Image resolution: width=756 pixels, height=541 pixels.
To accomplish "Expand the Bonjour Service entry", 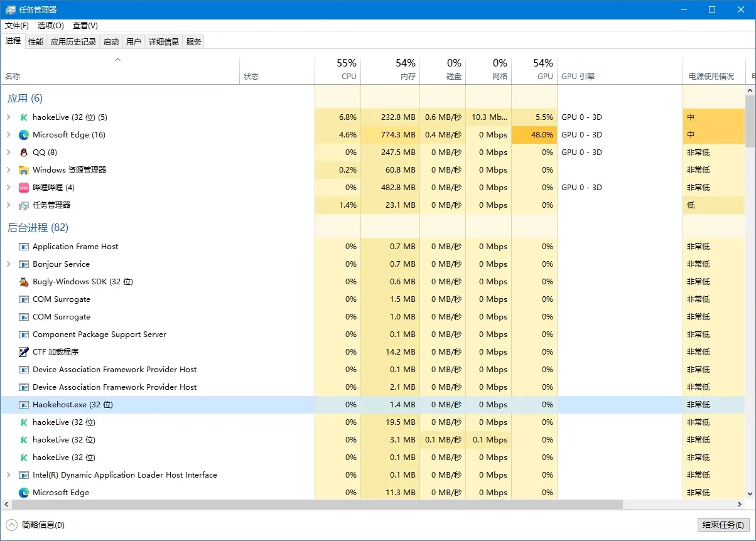I will [8, 264].
